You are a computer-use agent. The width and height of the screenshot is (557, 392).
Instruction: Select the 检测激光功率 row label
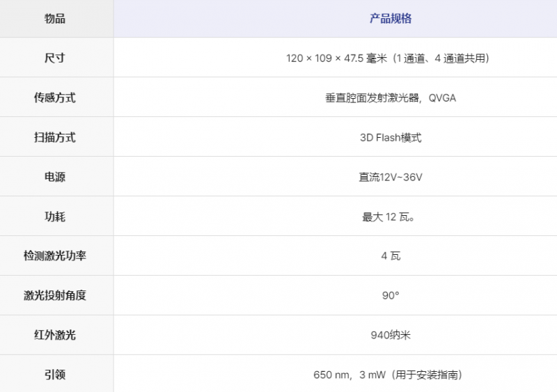55,256
